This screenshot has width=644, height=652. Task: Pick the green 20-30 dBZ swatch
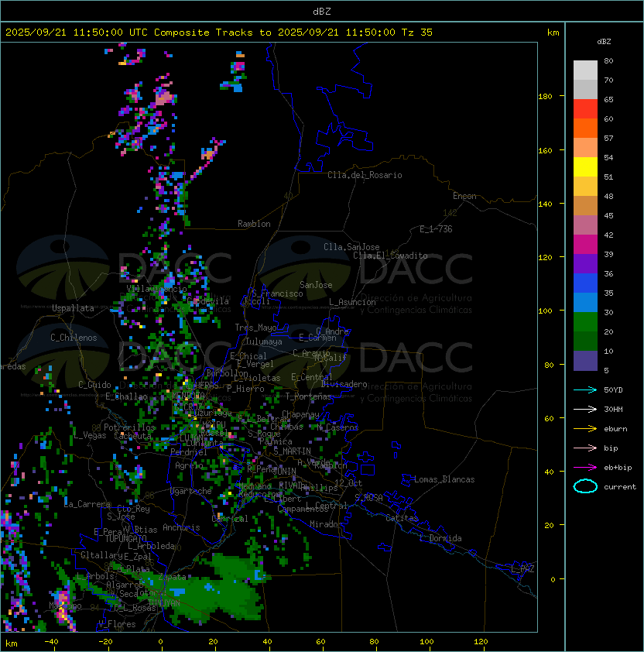(x=585, y=321)
